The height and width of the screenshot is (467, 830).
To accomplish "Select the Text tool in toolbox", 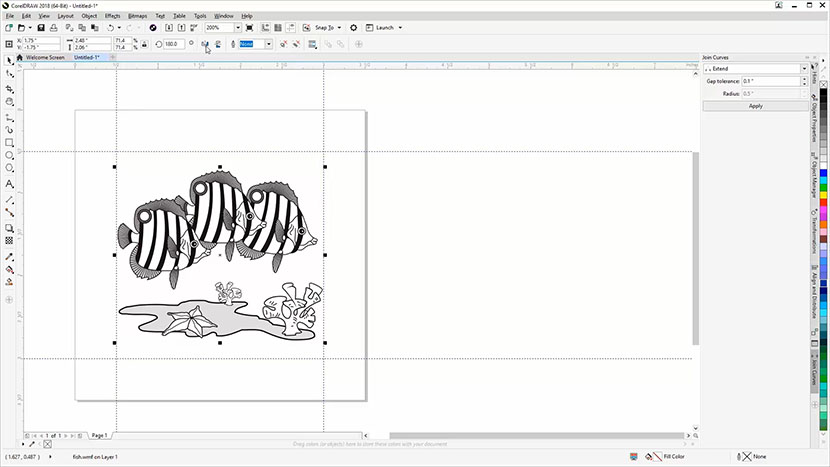I will click(x=10, y=184).
